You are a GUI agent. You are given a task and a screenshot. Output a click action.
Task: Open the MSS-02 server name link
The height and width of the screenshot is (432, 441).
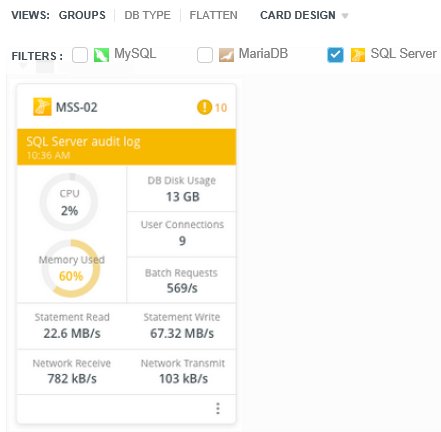pos(77,107)
